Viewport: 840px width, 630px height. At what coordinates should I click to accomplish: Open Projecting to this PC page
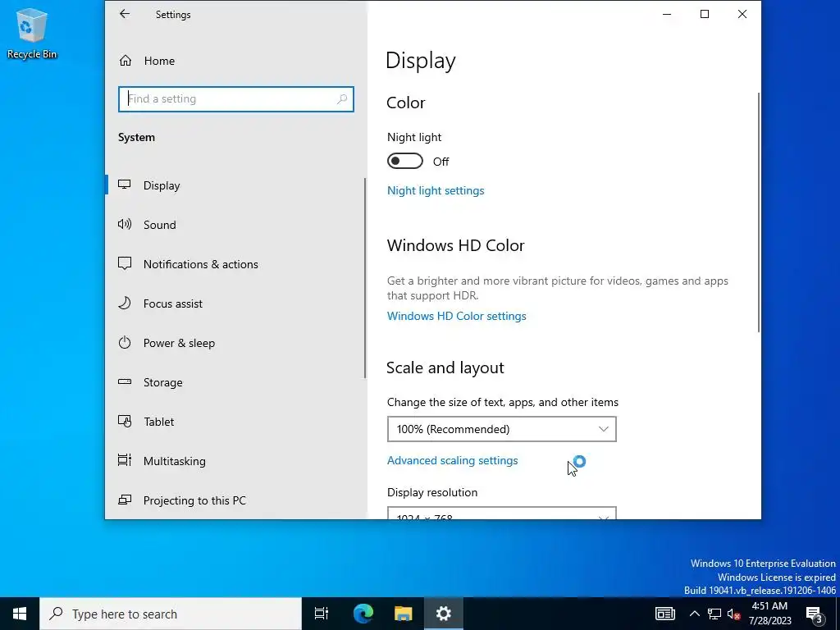pos(235,500)
